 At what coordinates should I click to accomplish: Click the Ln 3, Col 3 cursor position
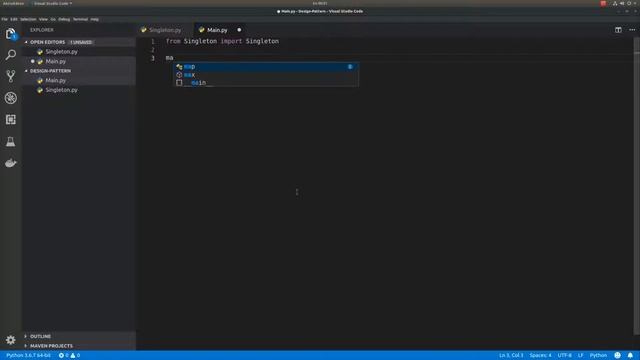(511, 355)
